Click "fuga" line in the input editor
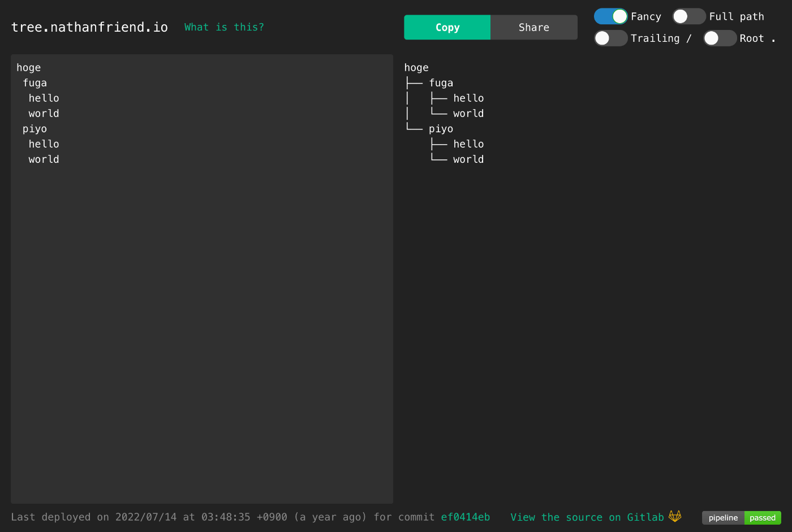This screenshot has height=532, width=792. (x=35, y=83)
